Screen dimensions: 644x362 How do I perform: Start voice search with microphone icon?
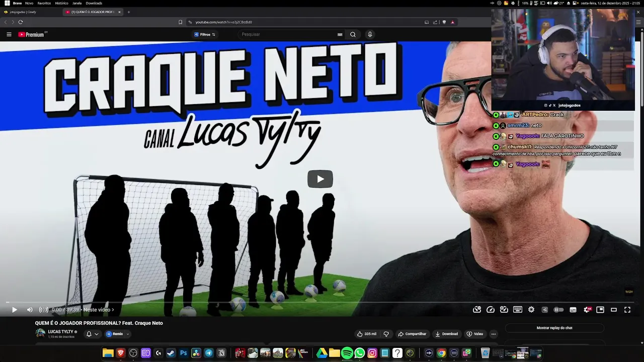370,34
